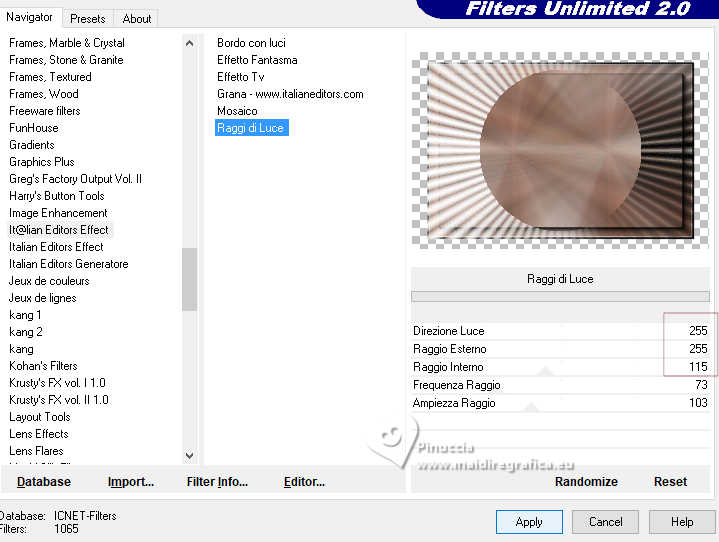Select Lens Flares category
Image resolution: width=719 pixels, height=542 pixels.
36,450
